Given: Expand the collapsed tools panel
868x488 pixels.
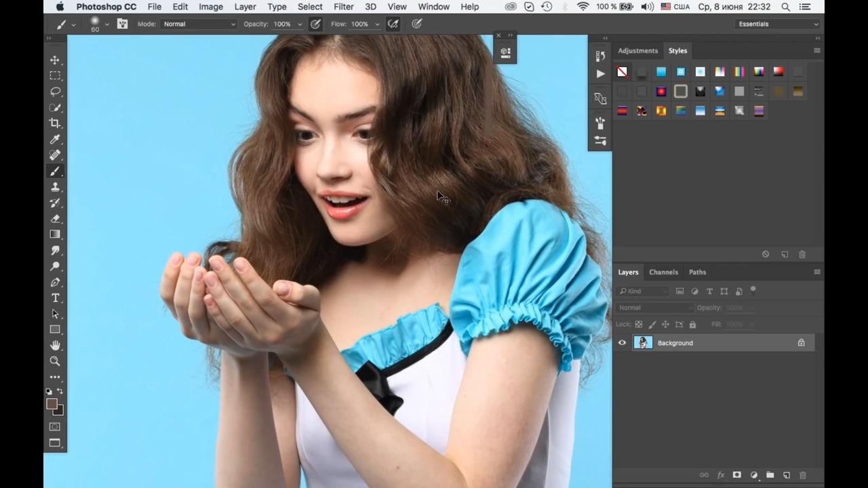Looking at the screenshot, I should [x=49, y=39].
